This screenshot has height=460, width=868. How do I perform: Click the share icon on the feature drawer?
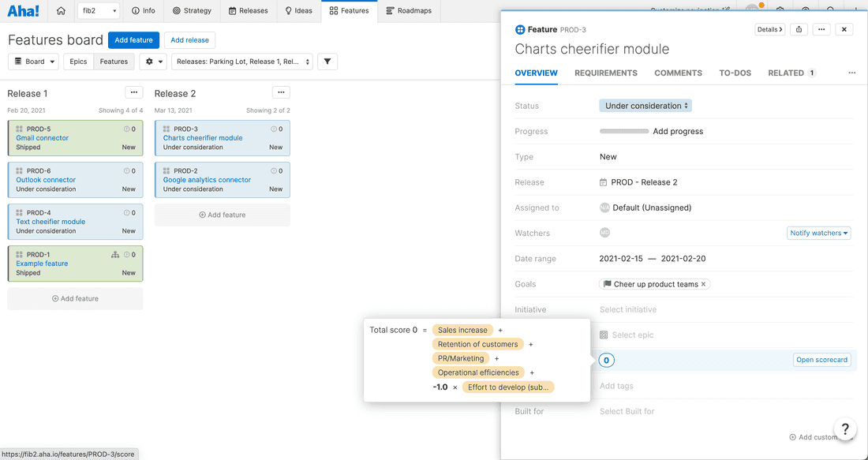pyautogui.click(x=797, y=29)
